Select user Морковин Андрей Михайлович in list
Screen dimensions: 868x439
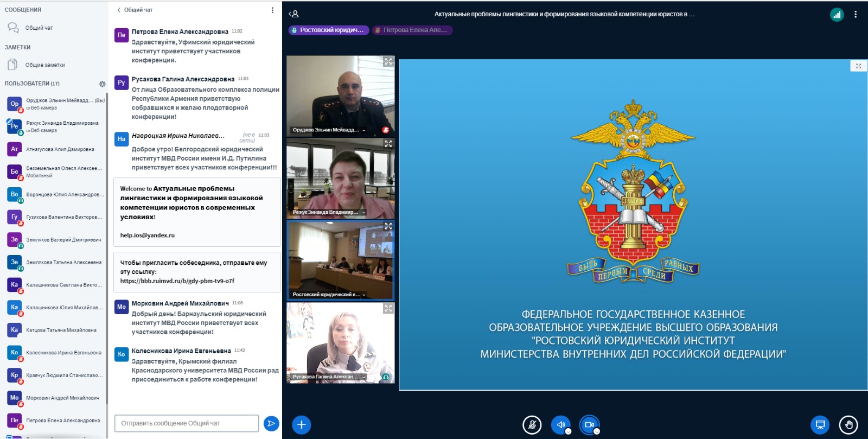[x=54, y=398]
